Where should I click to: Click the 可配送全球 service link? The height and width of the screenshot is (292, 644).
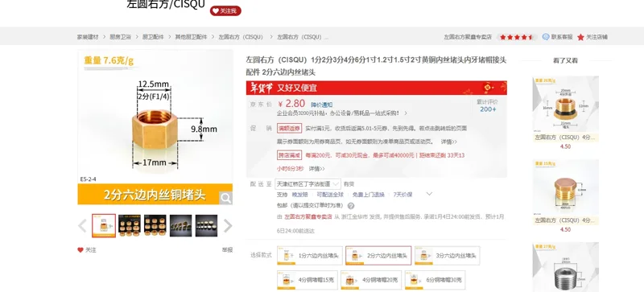tap(330, 195)
